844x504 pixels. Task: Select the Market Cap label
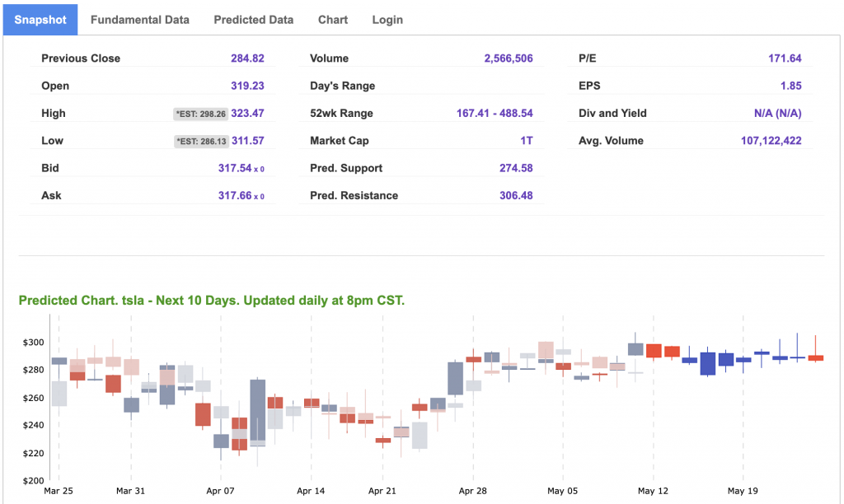(339, 140)
